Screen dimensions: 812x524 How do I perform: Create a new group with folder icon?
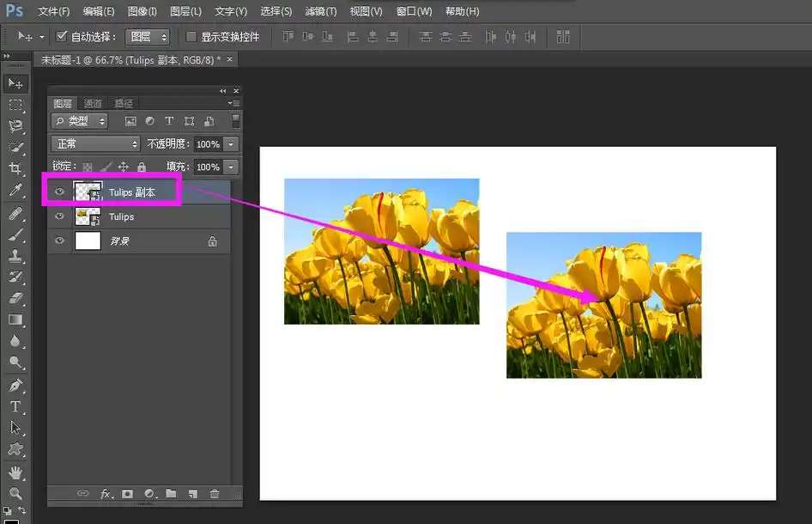[171, 494]
